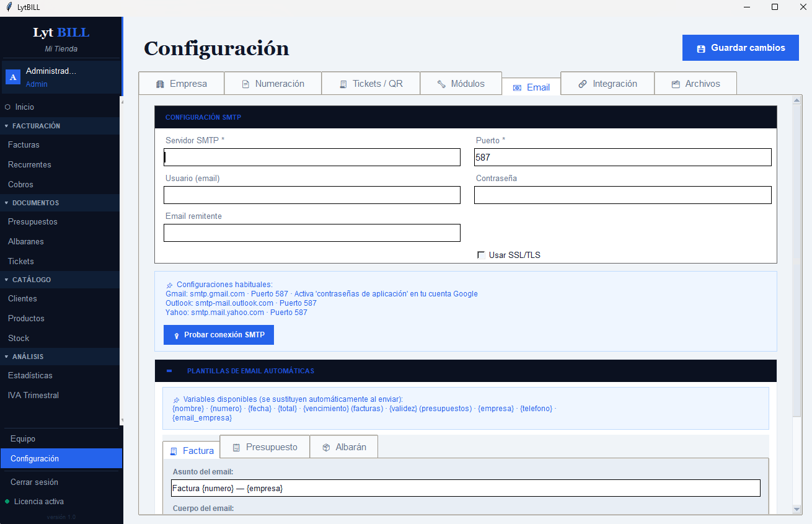This screenshot has width=812, height=524.
Task: Click the green Licencia activa status dot
Action: (x=7, y=501)
